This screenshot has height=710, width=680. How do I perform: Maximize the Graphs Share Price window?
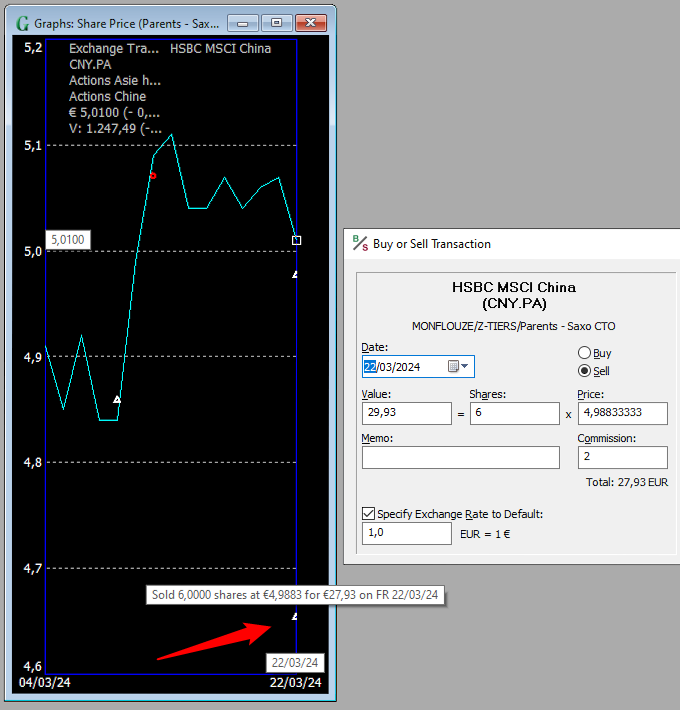277,23
